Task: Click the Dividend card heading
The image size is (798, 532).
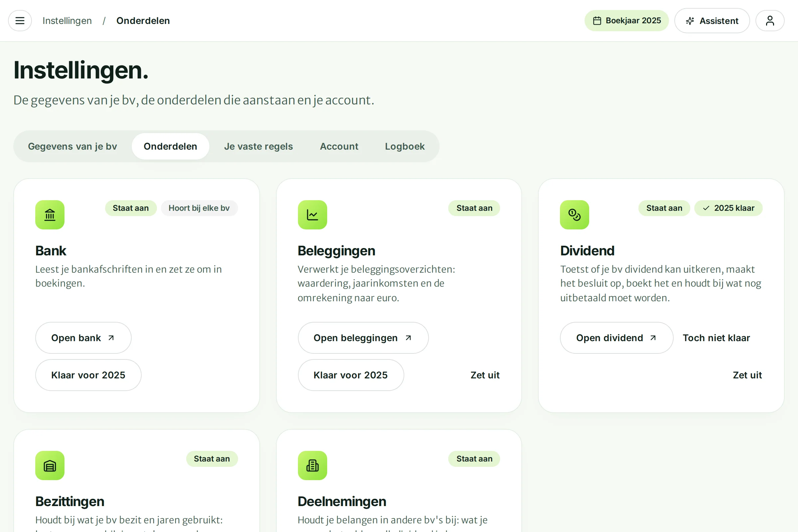Action: coord(587,251)
